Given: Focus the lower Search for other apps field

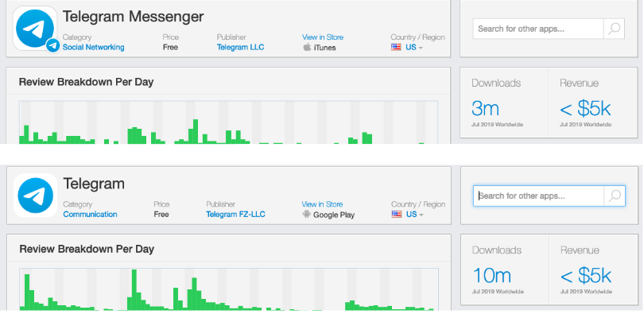Looking at the screenshot, I should [538, 196].
